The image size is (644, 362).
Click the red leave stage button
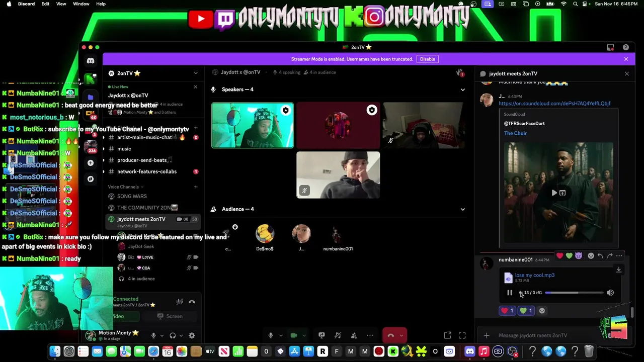(390, 335)
